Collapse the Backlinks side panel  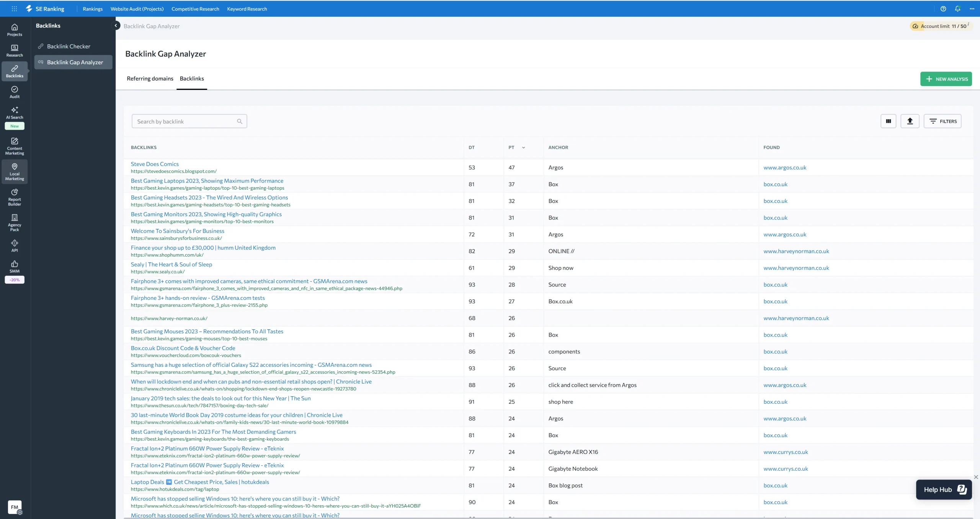click(116, 26)
